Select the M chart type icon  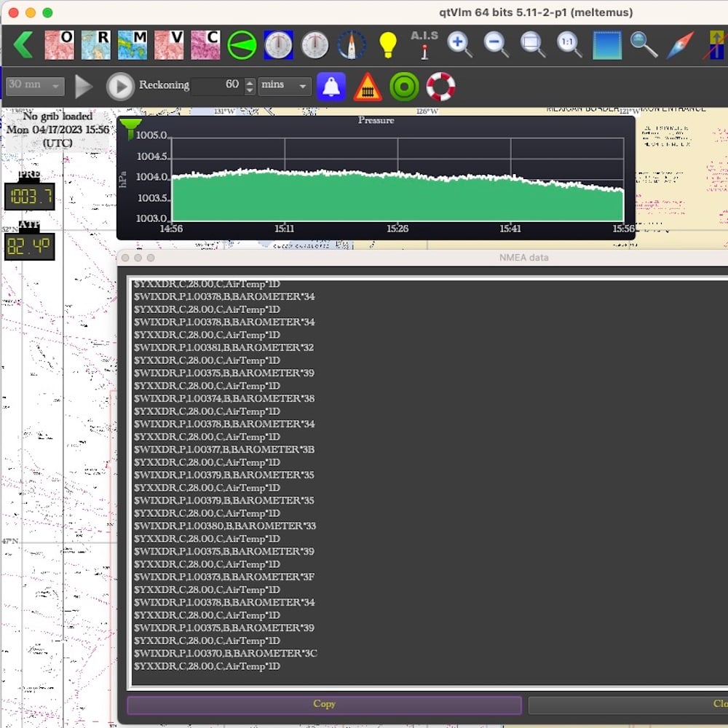point(132,45)
